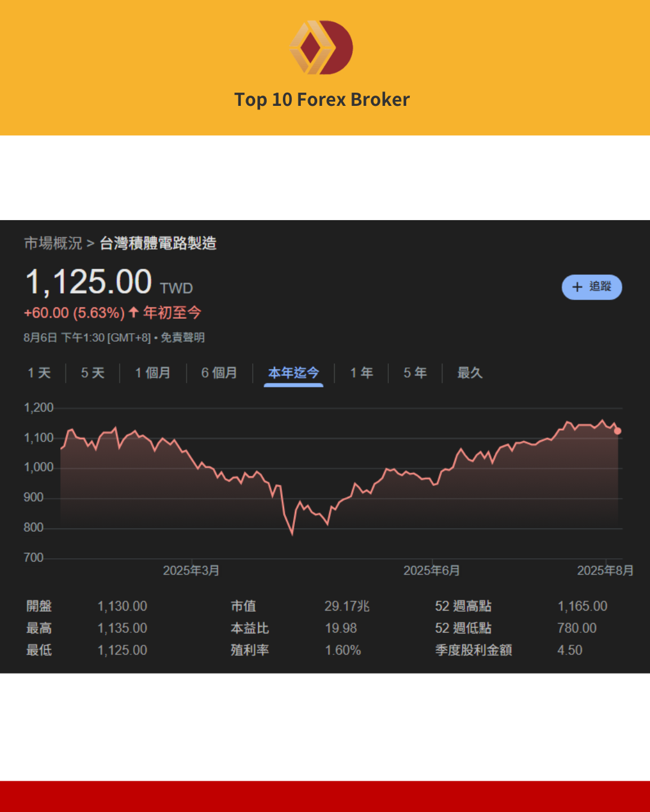Click the 最高 value 1,135.00
This screenshot has width=650, height=812.
[x=123, y=628]
